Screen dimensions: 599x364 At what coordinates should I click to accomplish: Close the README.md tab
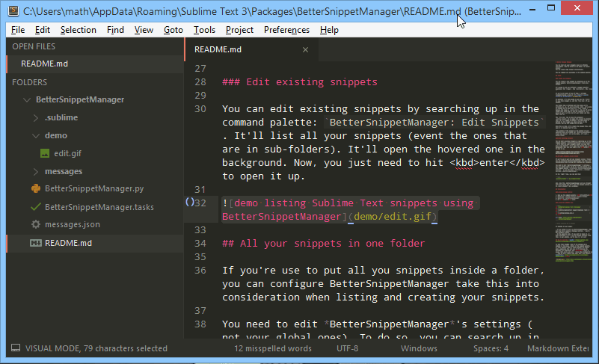[305, 49]
